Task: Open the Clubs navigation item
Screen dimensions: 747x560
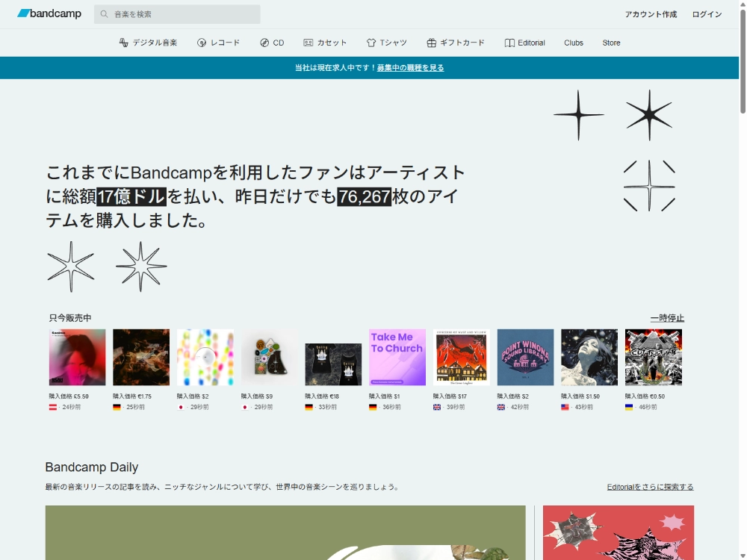Action: [574, 43]
